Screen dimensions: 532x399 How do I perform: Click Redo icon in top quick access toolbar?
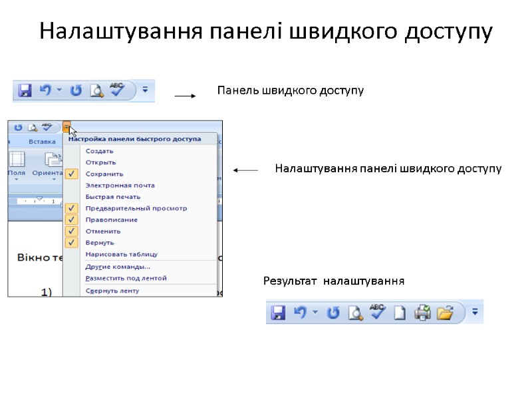tap(76, 90)
